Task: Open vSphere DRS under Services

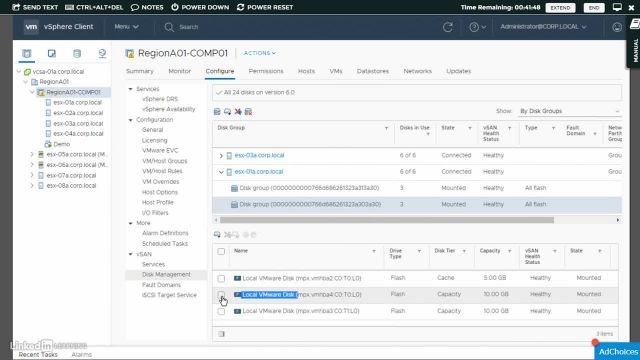Action: [160, 99]
